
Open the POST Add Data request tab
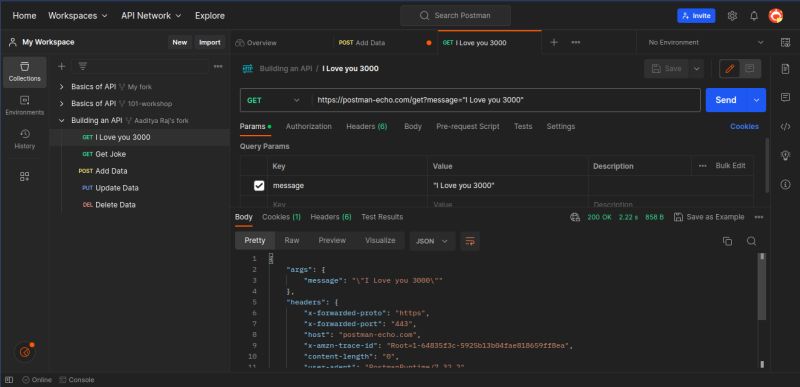[x=385, y=43]
